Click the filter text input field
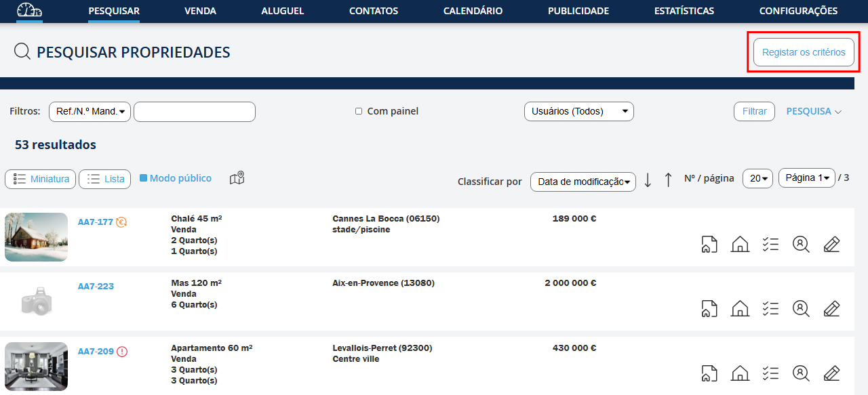 [x=195, y=111]
